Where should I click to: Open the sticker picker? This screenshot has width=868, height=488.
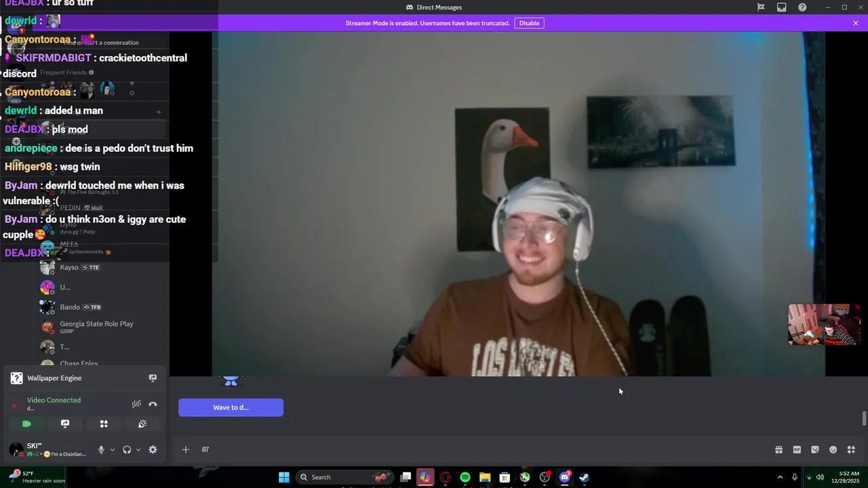(815, 449)
